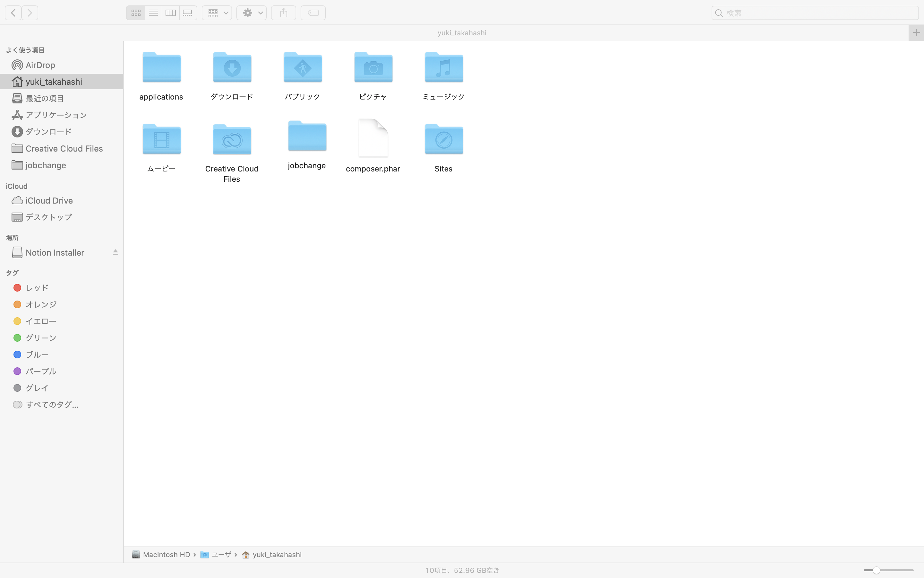Select the パブリック folder icon
This screenshot has height=578, width=924.
[x=303, y=67]
